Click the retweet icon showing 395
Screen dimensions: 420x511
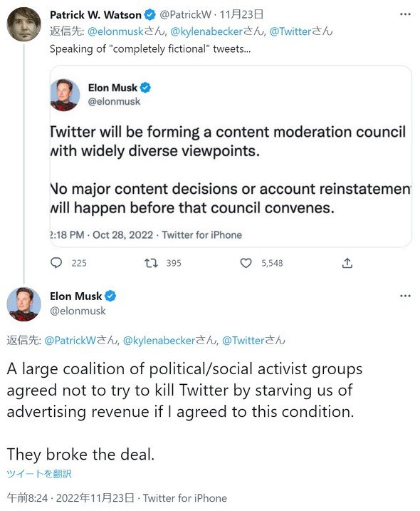[x=151, y=263]
